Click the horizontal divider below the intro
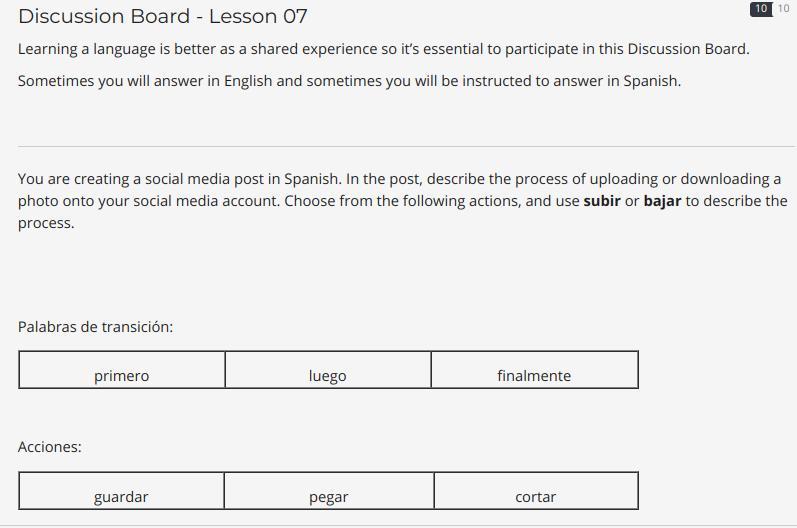The image size is (797, 528). click(x=406, y=146)
